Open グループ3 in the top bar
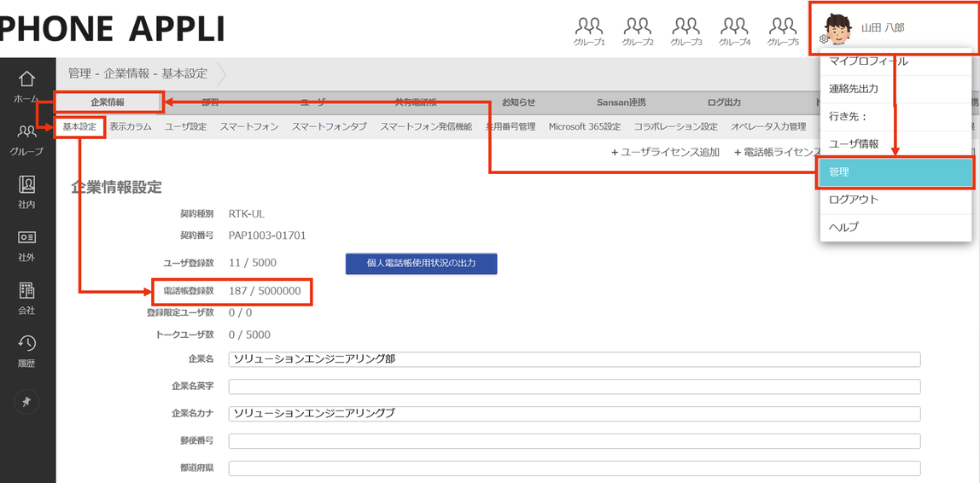 pos(685,31)
